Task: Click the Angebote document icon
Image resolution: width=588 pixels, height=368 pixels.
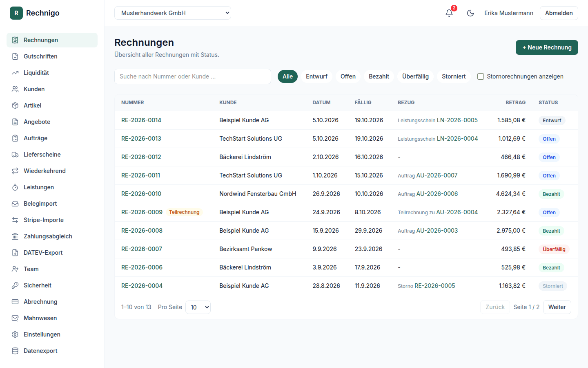Action: (15, 122)
